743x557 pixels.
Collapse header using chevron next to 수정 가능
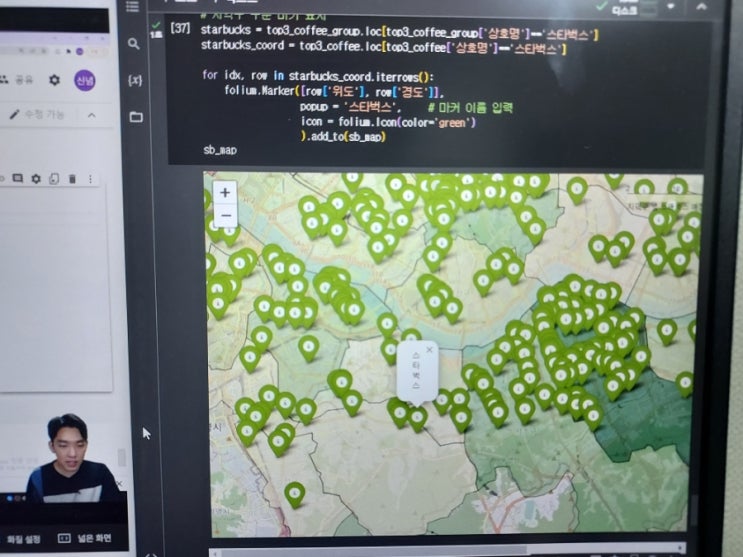(x=91, y=115)
